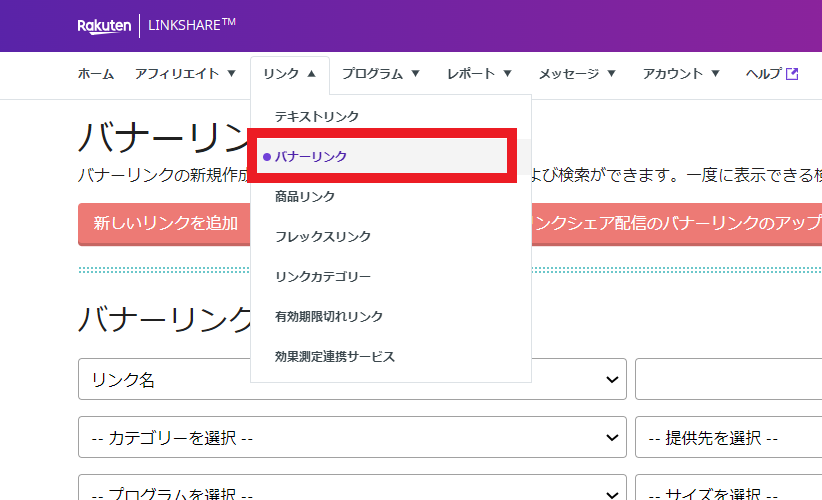The height and width of the screenshot is (500, 822).
Task: Choose 商品リンク from the menu
Action: pyautogui.click(x=305, y=197)
